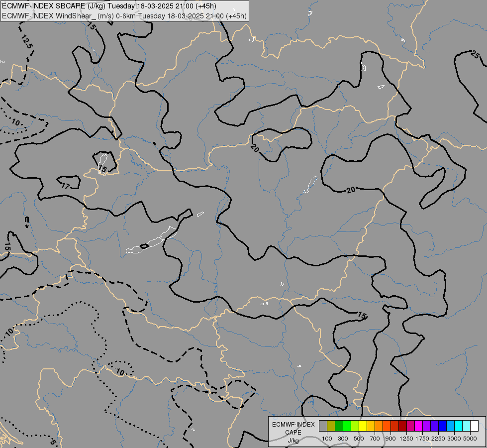The image size is (487, 448).
Task: Click the yellow-green legend swatch
Action: click(355, 426)
